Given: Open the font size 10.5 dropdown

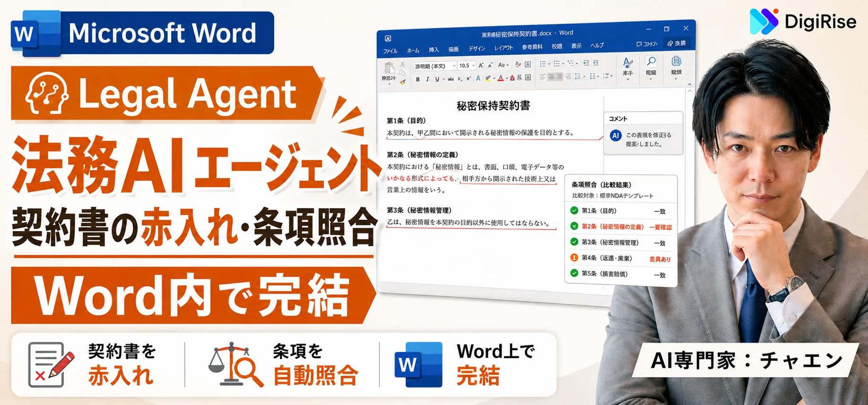Looking at the screenshot, I should [467, 66].
